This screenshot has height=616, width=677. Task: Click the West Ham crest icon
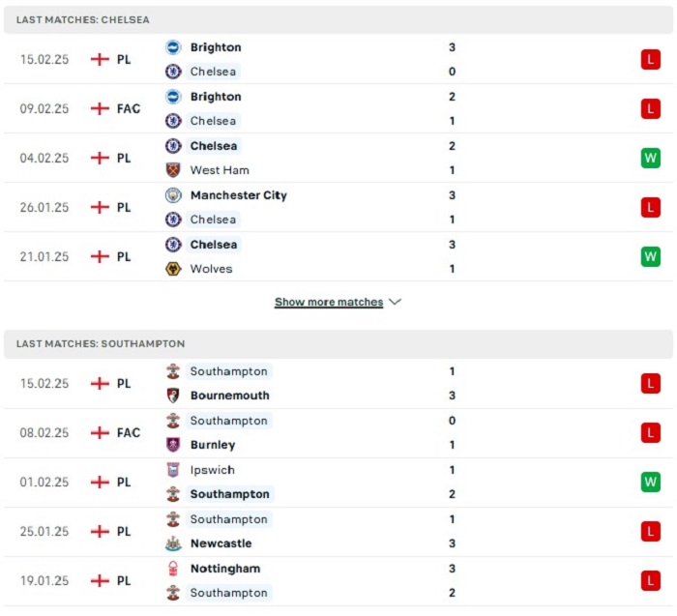click(x=173, y=170)
